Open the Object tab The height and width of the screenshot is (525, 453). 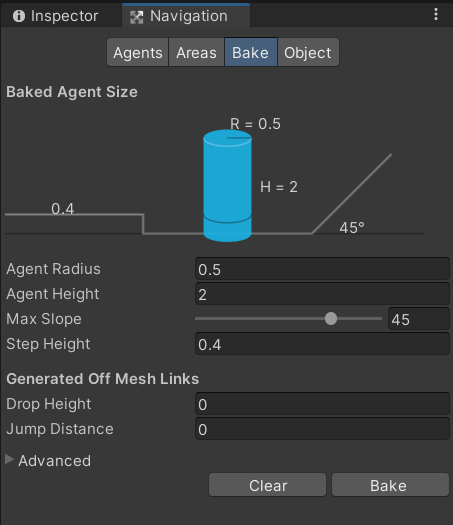(308, 53)
